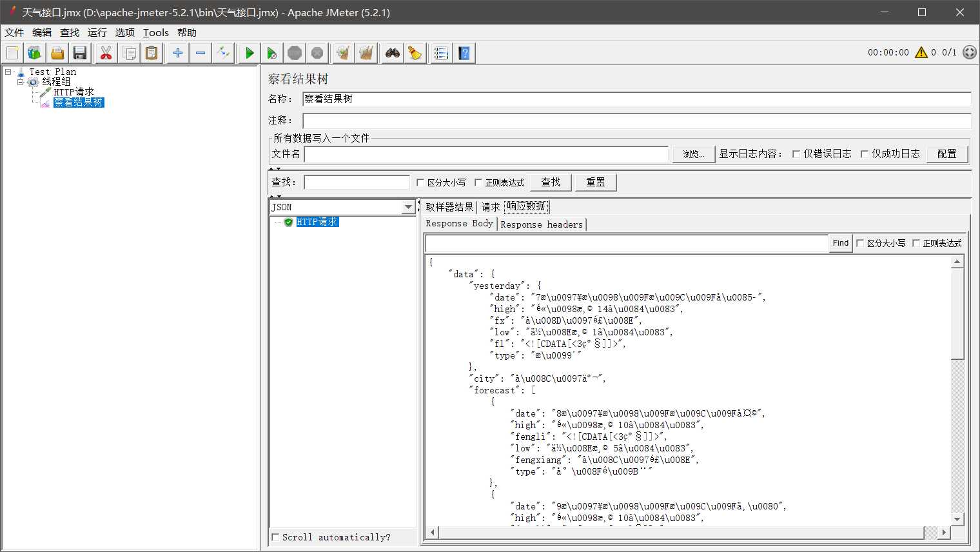Save the test plan with disk icon

80,53
